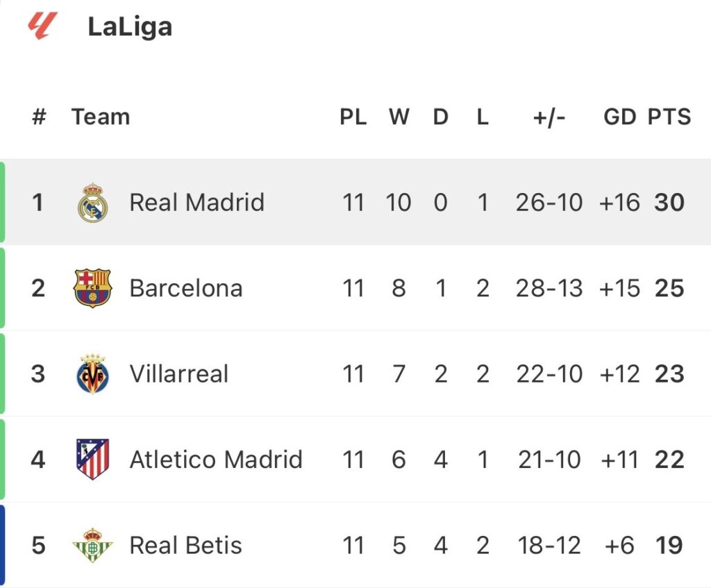Screen dimensions: 711x588
Task: Click the PL column header
Action: (353, 117)
